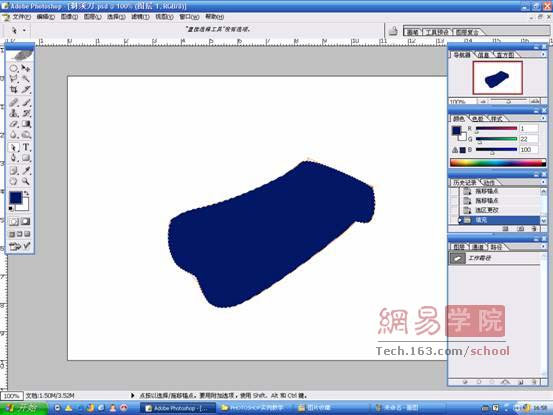Viewport: 553px width, 415px height.
Task: Select the Move tool
Action: click(26, 68)
